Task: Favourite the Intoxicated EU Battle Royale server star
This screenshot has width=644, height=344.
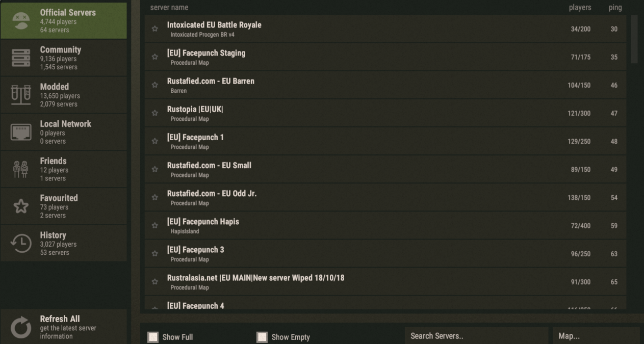Action: pos(155,29)
